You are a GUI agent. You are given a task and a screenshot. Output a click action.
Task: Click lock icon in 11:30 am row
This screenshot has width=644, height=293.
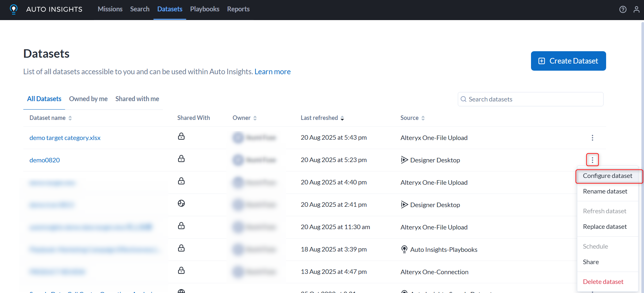(x=181, y=226)
